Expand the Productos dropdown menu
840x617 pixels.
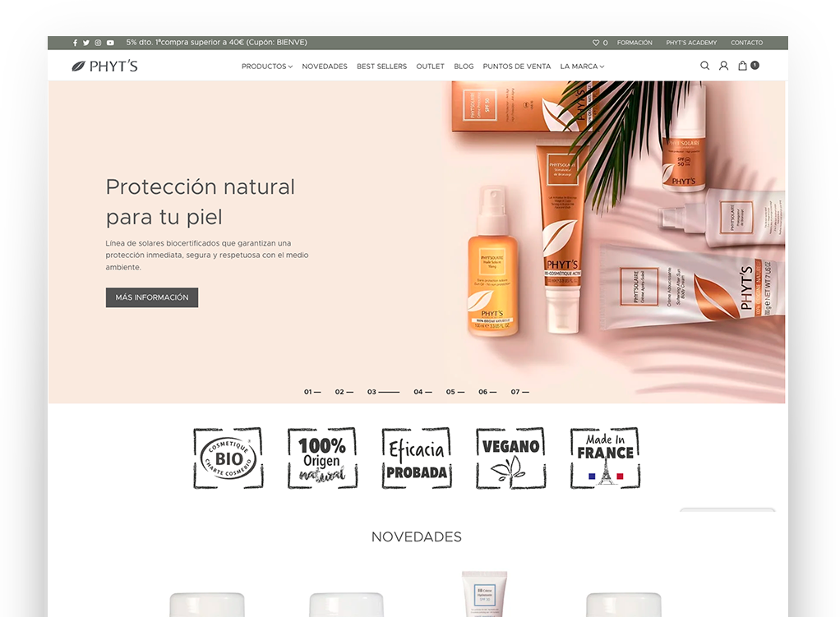click(x=266, y=67)
